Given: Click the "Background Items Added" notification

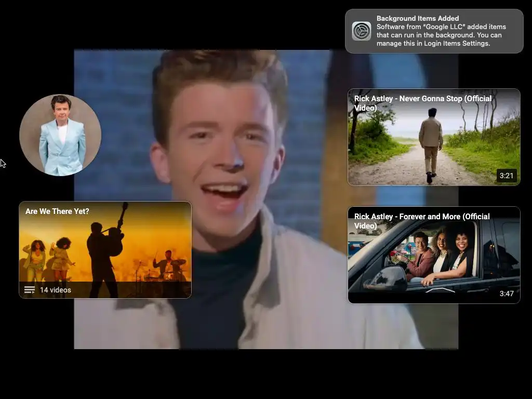Looking at the screenshot, I should click(x=434, y=31).
